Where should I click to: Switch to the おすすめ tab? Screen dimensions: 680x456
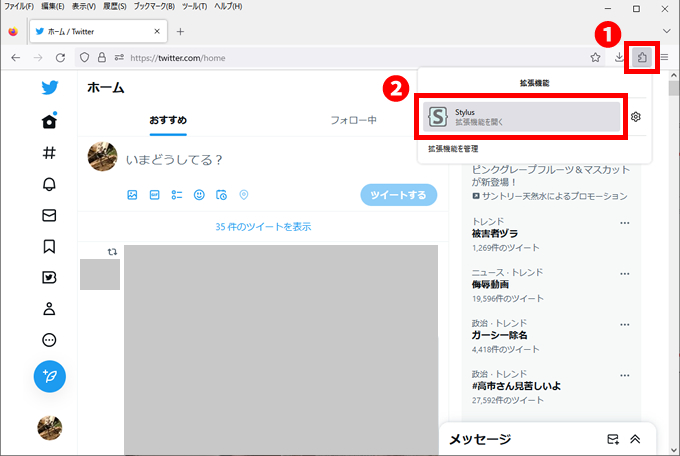pos(168,120)
